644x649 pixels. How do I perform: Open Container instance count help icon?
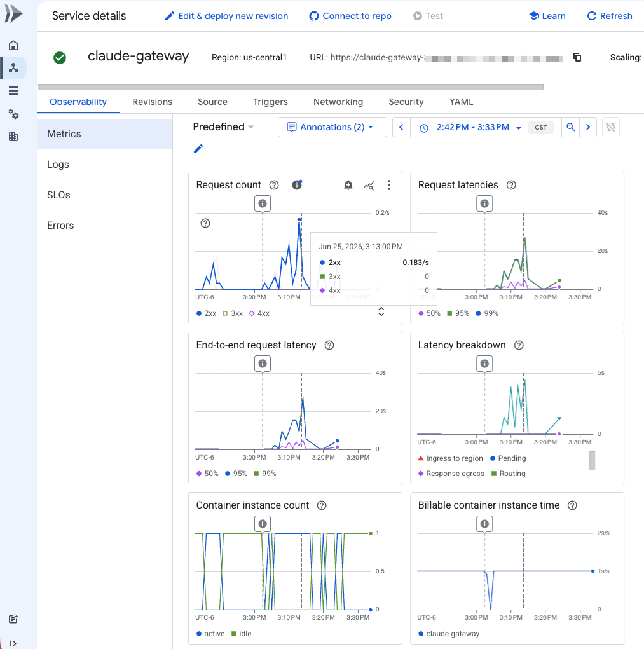[x=322, y=505]
